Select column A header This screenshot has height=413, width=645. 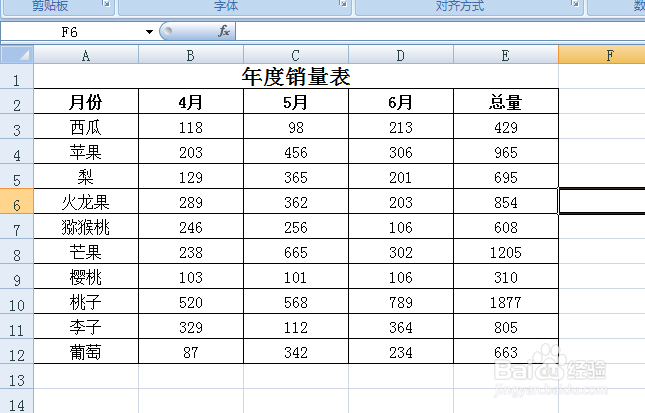pyautogui.click(x=86, y=55)
